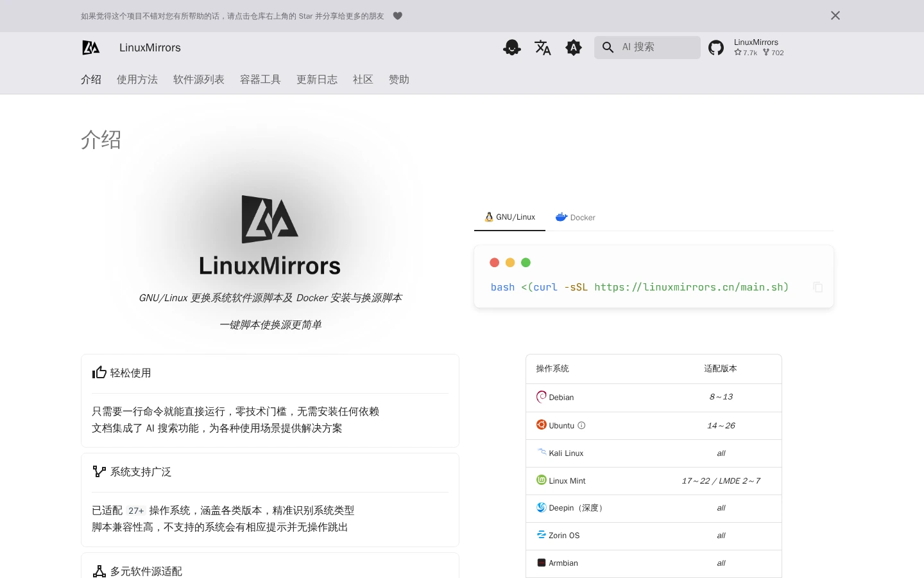Open the GitHub repository icon

pyautogui.click(x=716, y=48)
